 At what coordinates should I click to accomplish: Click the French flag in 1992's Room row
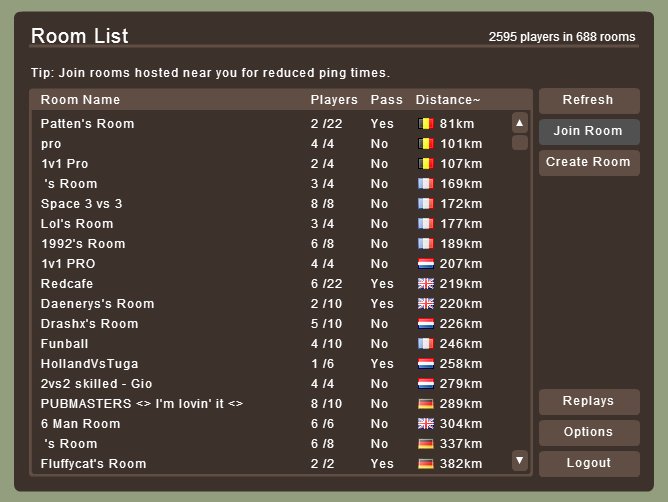(x=426, y=244)
